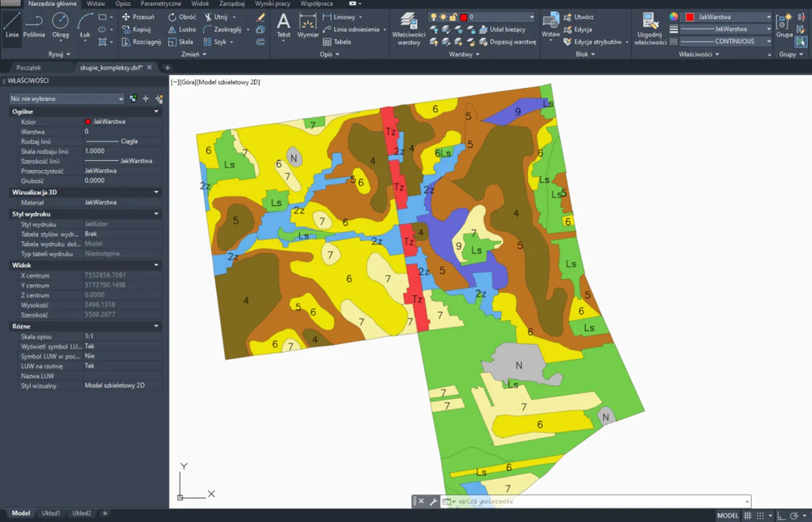Click the Obróć rotate tool
812x522 pixels.
(x=182, y=17)
